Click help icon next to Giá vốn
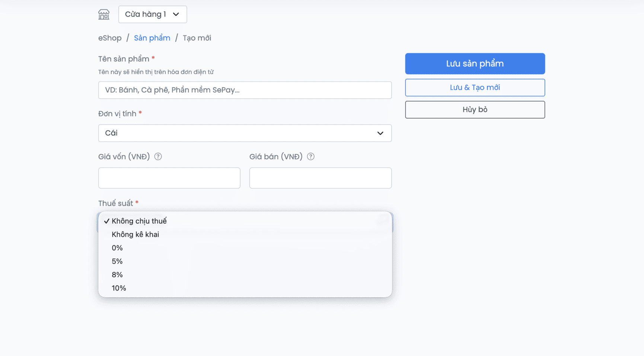 (x=158, y=156)
